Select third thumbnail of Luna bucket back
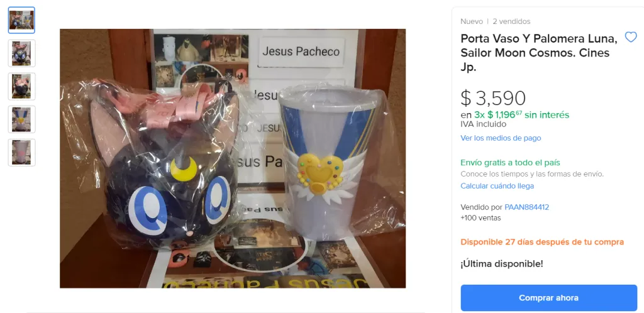Viewport: 644px width, 313px height. tap(22, 86)
